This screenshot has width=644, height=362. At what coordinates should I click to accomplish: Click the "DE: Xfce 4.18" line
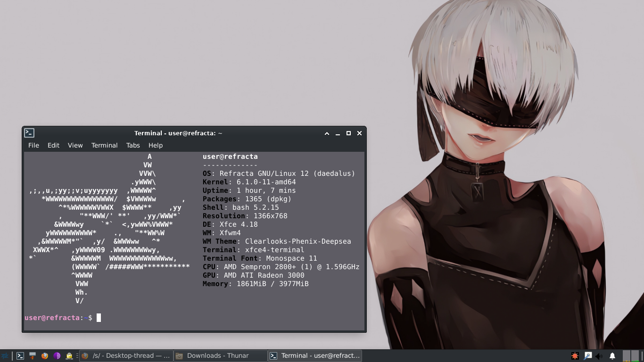click(x=230, y=224)
